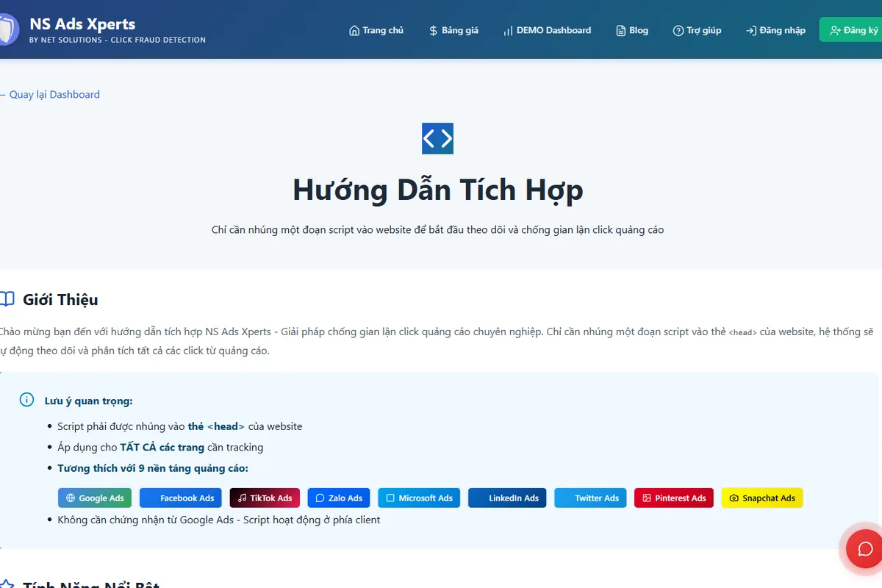
Task: Click the Twitter Ads platform badge
Action: [591, 498]
